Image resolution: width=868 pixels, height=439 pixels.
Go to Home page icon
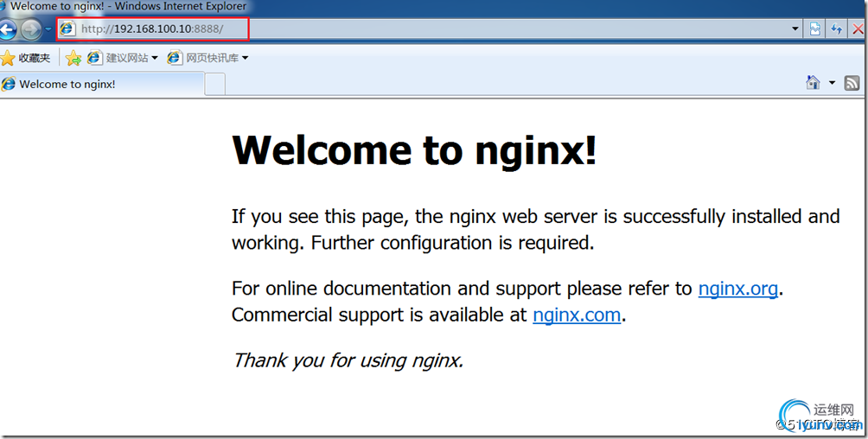click(813, 83)
